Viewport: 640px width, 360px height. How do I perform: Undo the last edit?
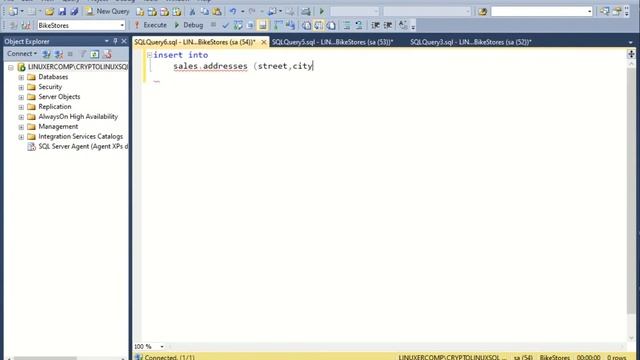[233, 11]
